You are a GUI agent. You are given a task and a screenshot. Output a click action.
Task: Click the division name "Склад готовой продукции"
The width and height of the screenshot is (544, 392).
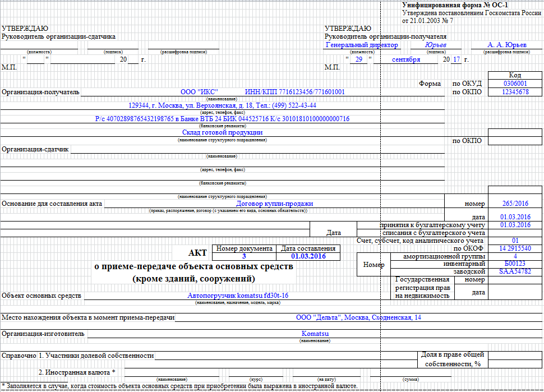(223, 132)
